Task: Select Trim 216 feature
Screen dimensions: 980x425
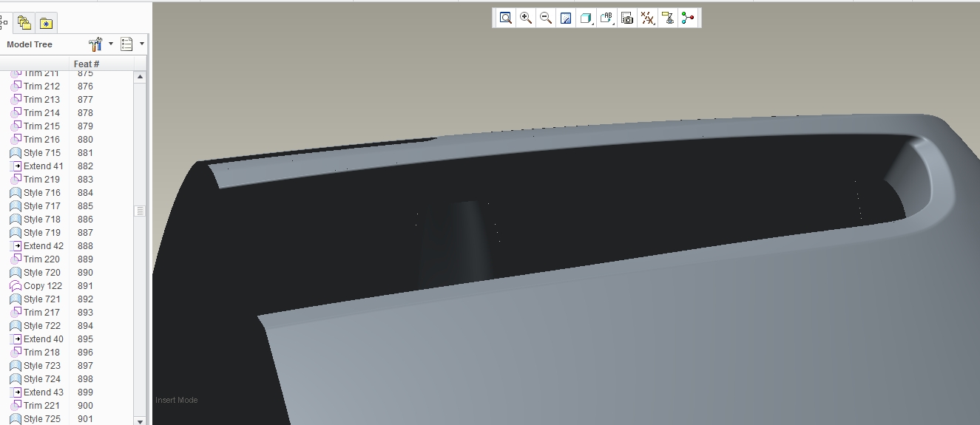Action: point(41,140)
